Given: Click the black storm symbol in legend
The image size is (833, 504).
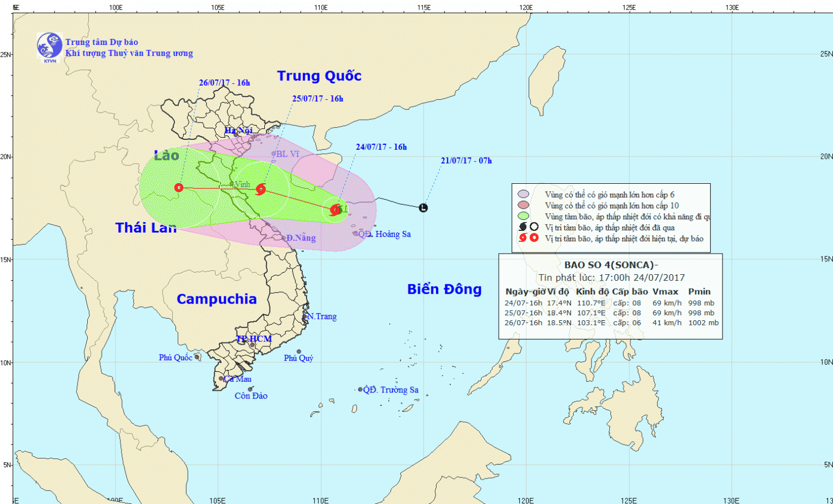Looking at the screenshot, I should click(523, 226).
